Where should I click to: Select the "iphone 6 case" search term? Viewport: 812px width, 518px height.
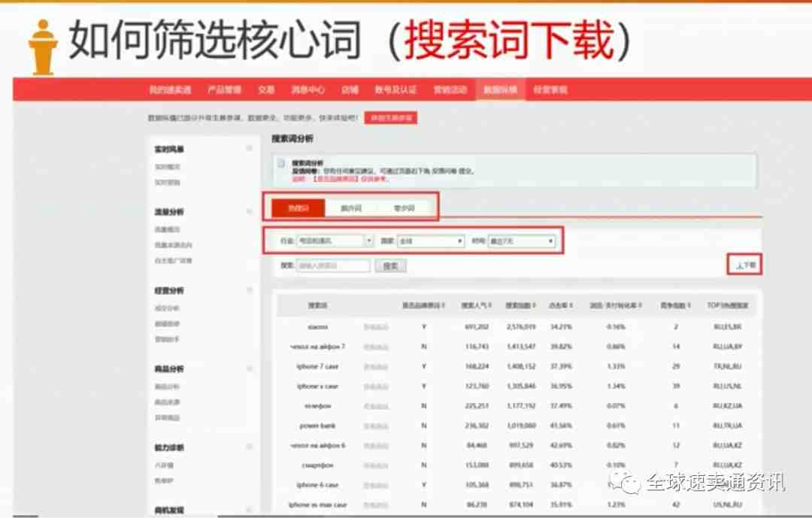coord(317,485)
